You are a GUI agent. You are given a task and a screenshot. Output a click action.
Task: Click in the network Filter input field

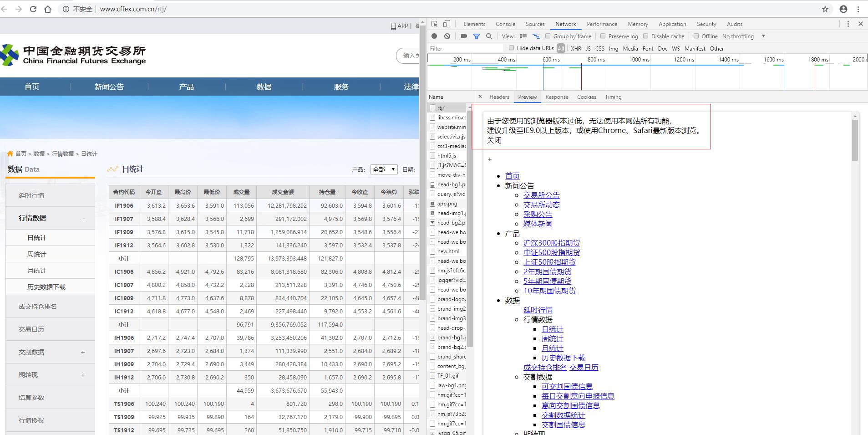point(466,48)
